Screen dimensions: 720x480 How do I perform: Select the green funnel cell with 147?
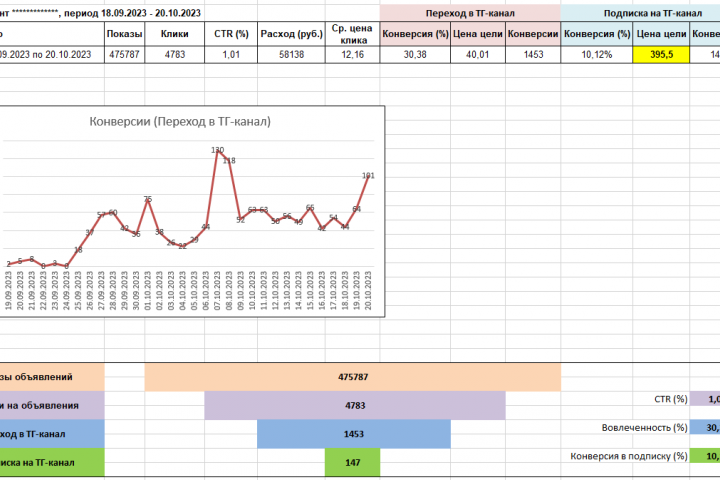pyautogui.click(x=353, y=463)
